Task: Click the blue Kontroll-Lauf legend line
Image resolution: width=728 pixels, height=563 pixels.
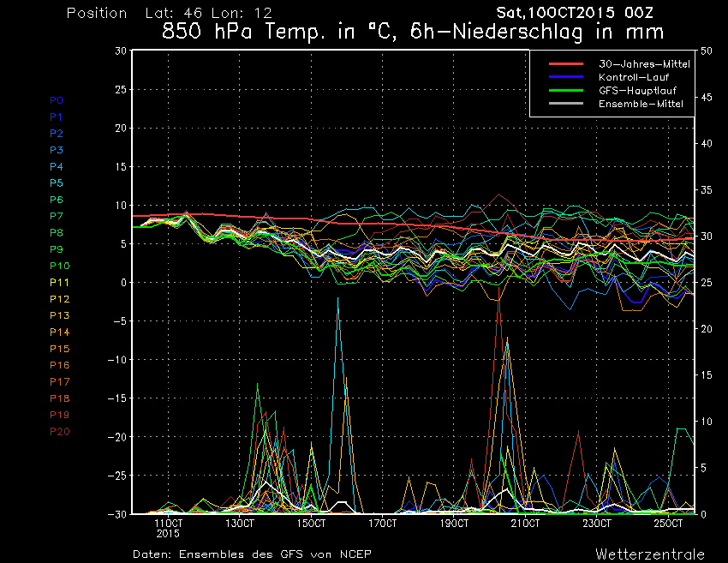Action: (x=559, y=77)
